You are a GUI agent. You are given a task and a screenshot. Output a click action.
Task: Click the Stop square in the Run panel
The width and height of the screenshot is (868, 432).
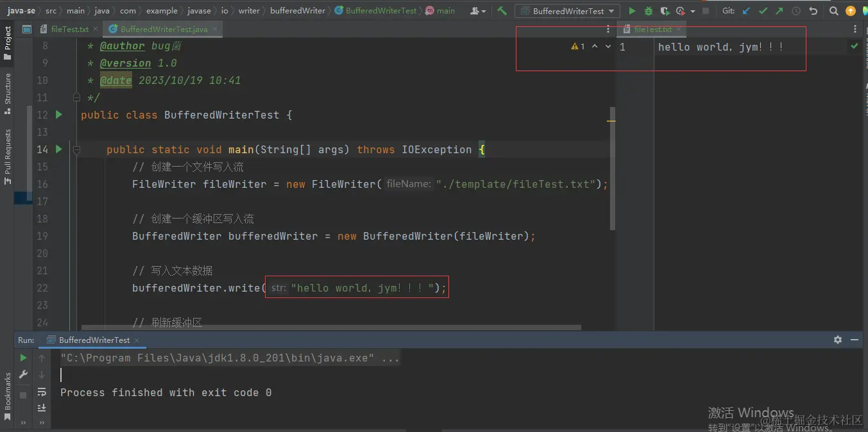point(24,395)
